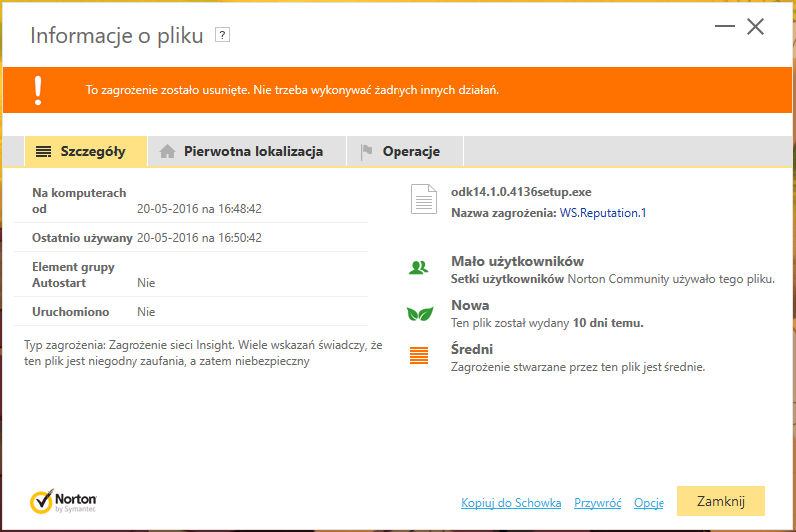Click the Typ zagrożenia description text

click(x=202, y=353)
